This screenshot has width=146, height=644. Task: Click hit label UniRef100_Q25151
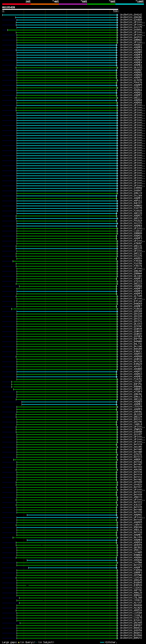pos(131,454)
